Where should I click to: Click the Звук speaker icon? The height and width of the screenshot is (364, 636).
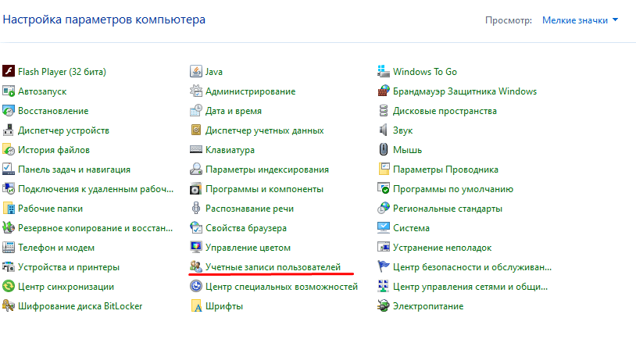tap(384, 130)
